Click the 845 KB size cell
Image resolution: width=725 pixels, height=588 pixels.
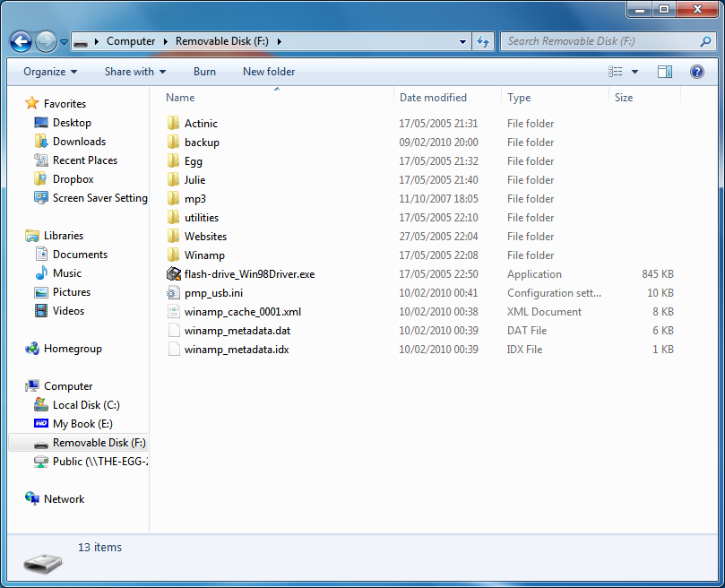[658, 274]
